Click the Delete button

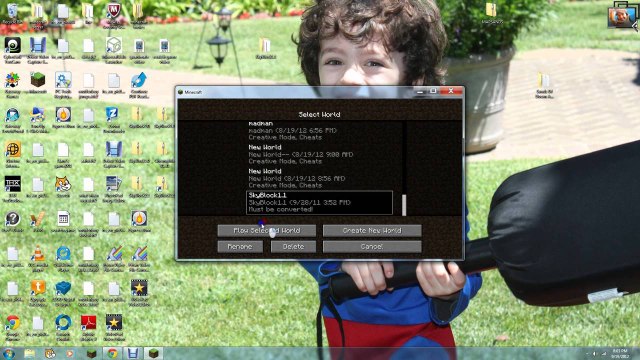(x=293, y=247)
